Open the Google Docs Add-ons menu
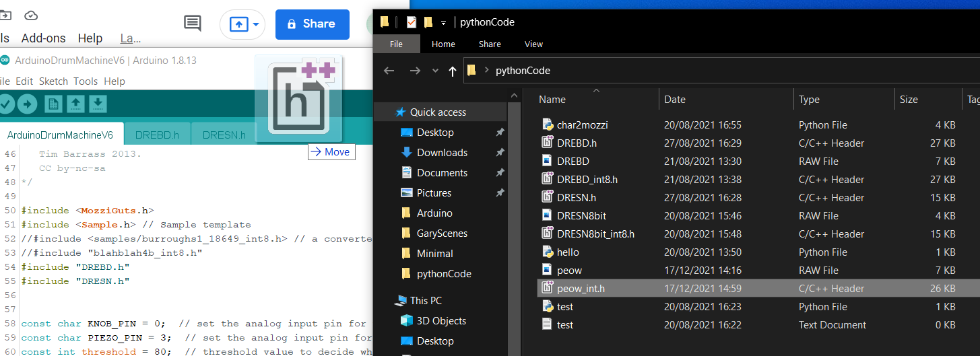The height and width of the screenshot is (356, 980). click(44, 38)
